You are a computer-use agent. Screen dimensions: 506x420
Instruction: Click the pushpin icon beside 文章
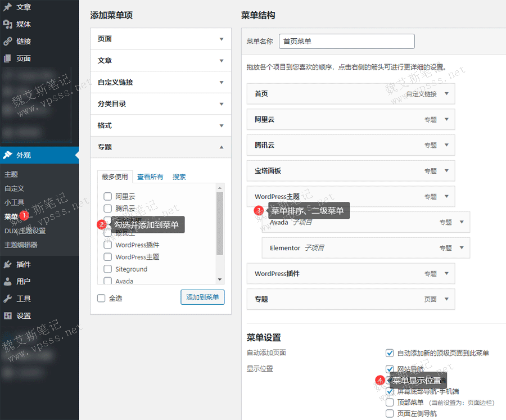tap(8, 7)
